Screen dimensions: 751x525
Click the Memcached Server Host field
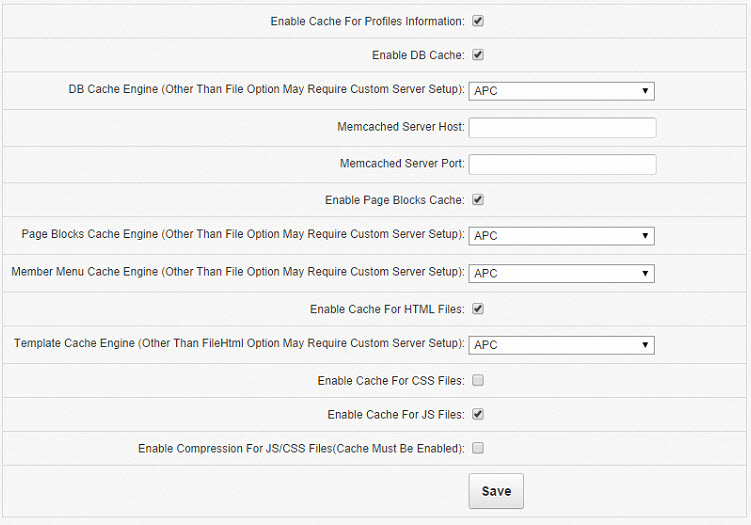point(562,127)
